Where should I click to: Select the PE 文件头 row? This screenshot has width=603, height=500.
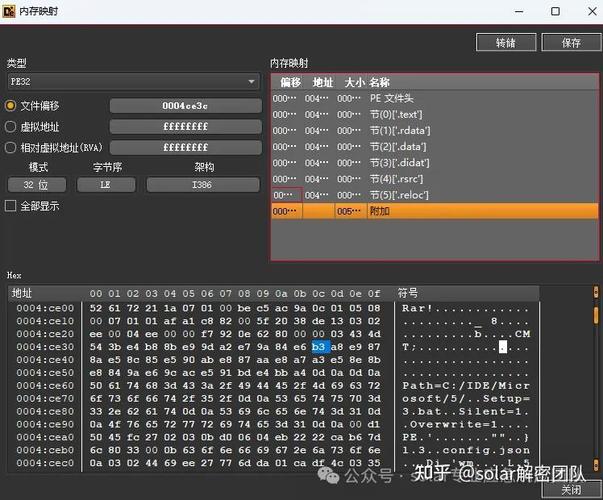[435, 98]
